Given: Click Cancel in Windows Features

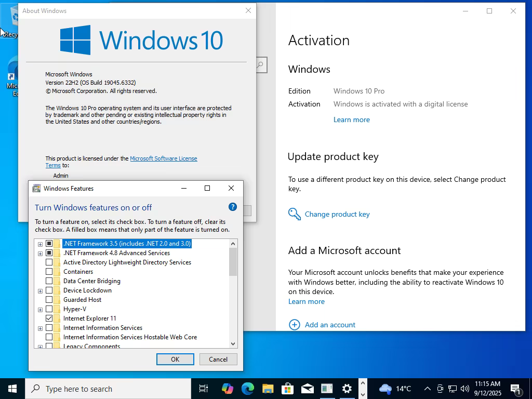Looking at the screenshot, I should (218, 360).
